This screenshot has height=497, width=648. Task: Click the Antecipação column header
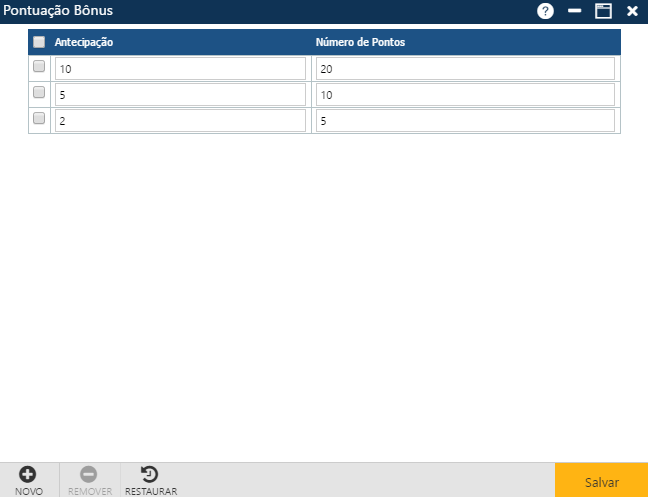(x=84, y=42)
